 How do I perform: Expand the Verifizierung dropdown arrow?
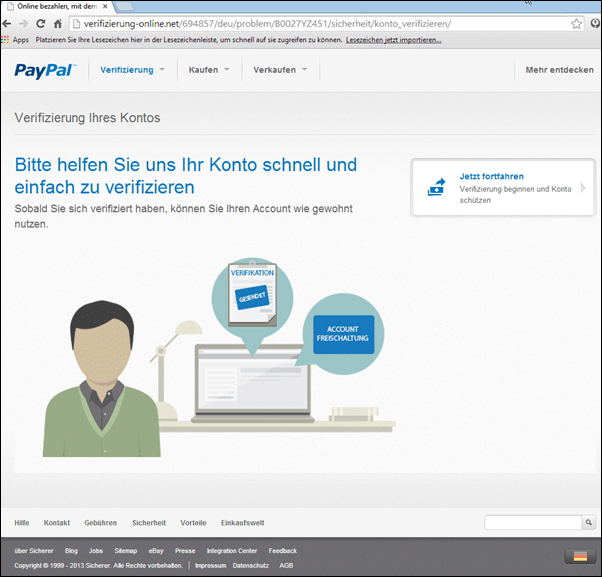162,69
